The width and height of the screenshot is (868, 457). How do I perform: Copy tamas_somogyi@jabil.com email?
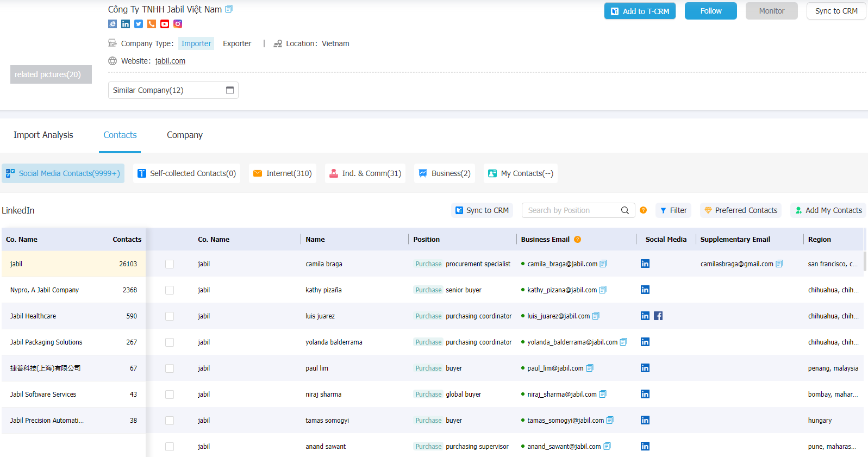610,421
